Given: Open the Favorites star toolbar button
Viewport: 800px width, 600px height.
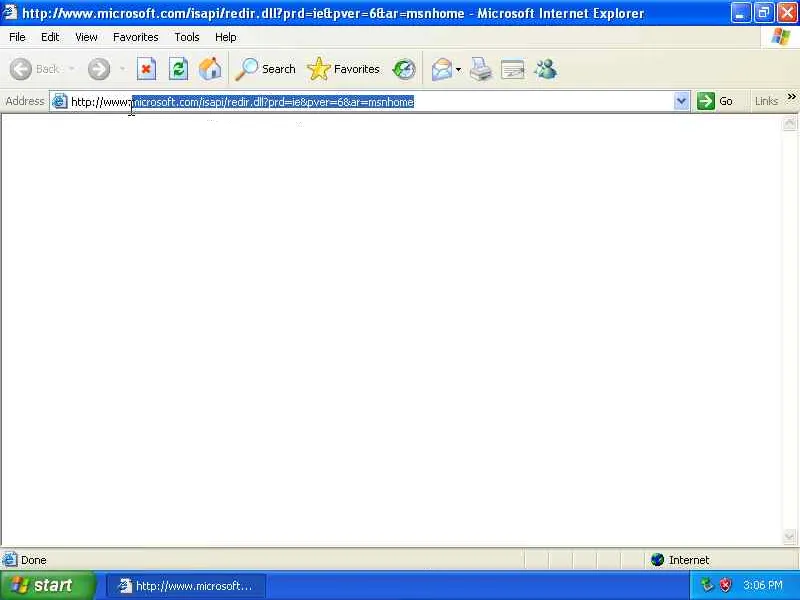Looking at the screenshot, I should (x=343, y=69).
